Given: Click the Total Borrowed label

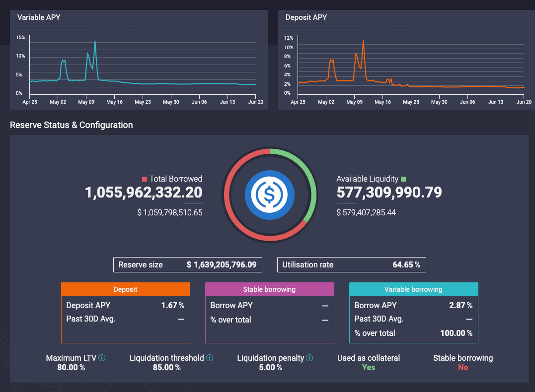Looking at the screenshot, I should (x=176, y=179).
